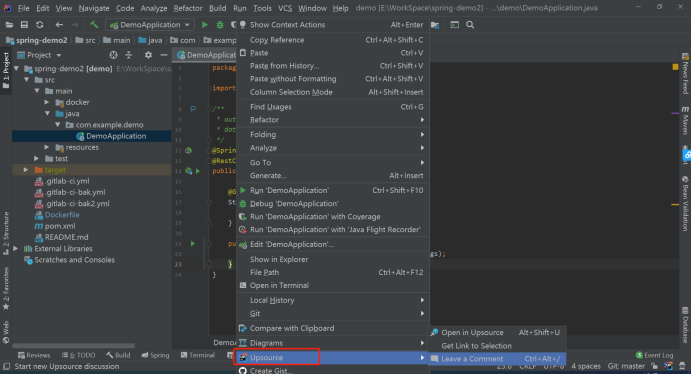Click the Collapse All icon in Project panel
This screenshot has height=374, width=692.
129,55
